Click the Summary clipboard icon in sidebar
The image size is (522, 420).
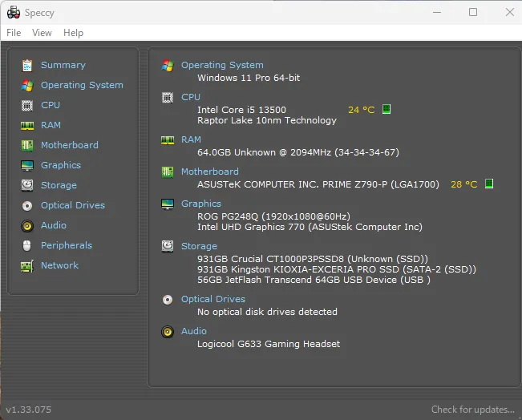click(x=27, y=65)
